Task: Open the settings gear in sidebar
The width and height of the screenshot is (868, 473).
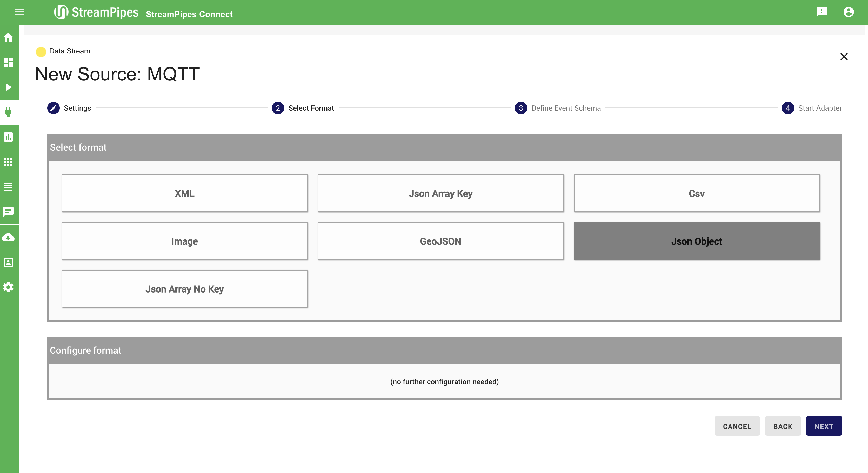Action: [8, 287]
